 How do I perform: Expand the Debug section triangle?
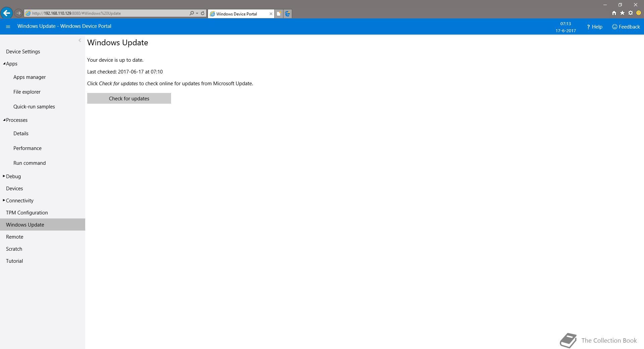point(4,176)
